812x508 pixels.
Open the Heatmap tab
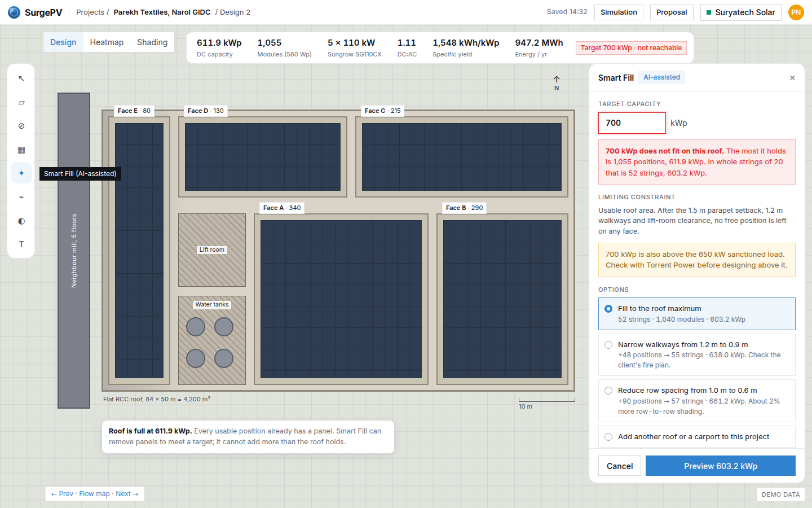pos(107,42)
